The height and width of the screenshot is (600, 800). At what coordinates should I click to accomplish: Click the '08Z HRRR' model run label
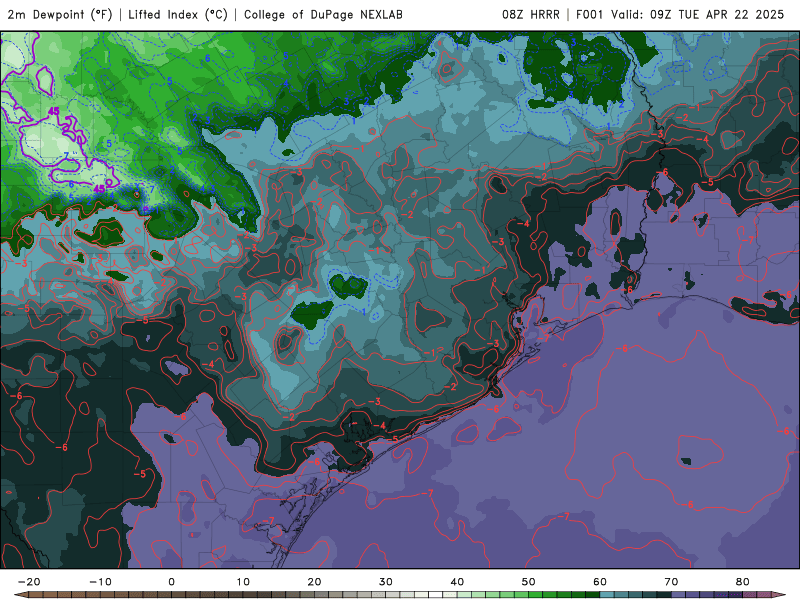(x=531, y=14)
